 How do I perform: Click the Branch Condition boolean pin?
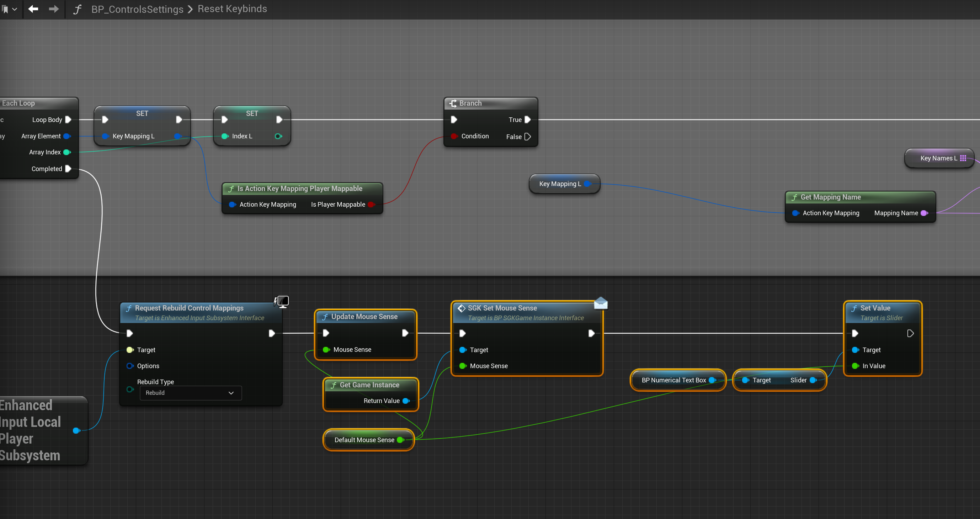[x=454, y=136]
